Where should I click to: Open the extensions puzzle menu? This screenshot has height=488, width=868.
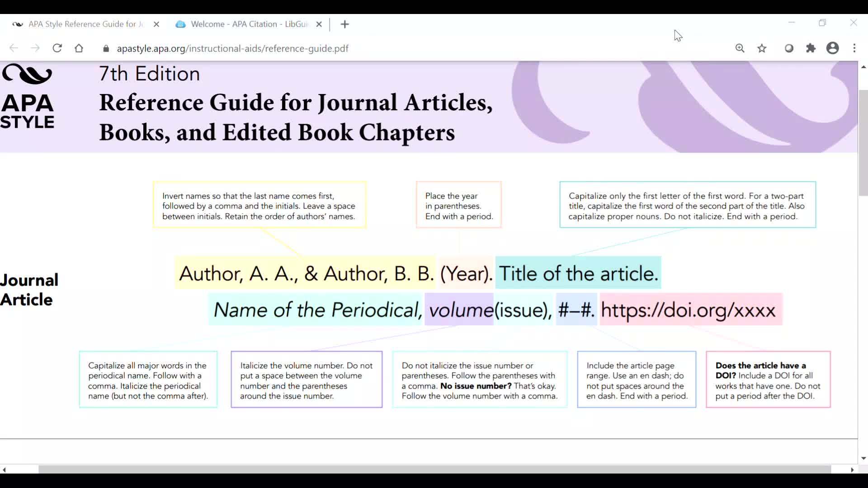[811, 48]
